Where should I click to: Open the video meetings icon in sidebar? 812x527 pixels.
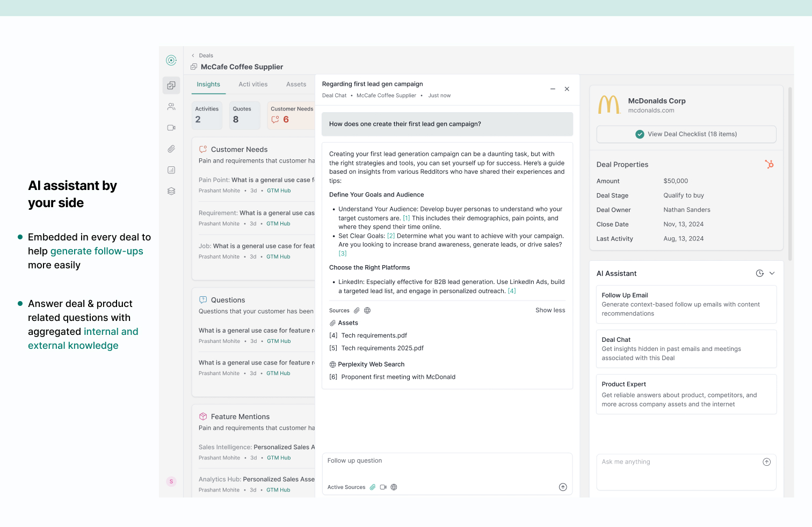[171, 128]
